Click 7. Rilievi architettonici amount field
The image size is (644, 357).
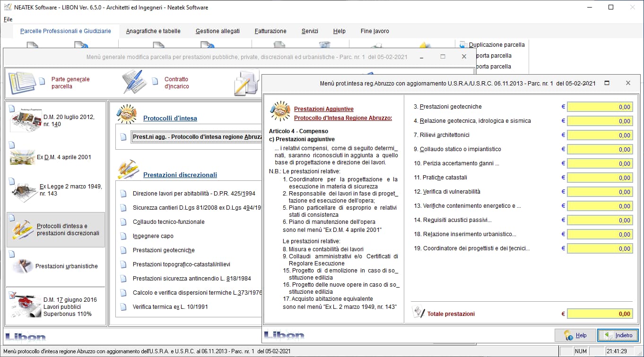[600, 136]
